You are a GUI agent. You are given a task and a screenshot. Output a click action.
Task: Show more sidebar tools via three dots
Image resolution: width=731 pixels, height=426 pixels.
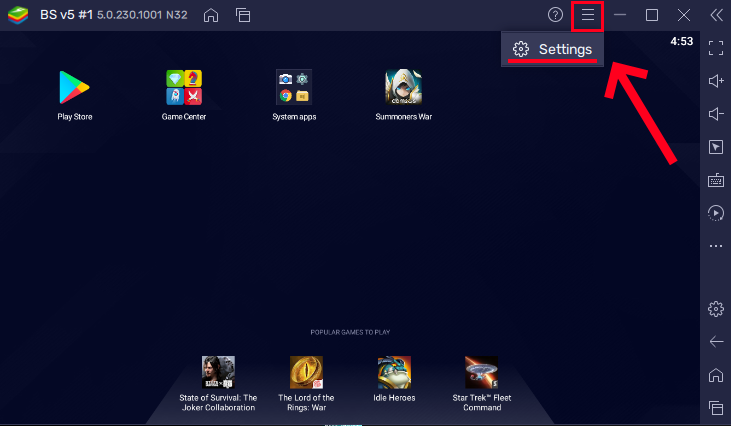[x=716, y=246]
